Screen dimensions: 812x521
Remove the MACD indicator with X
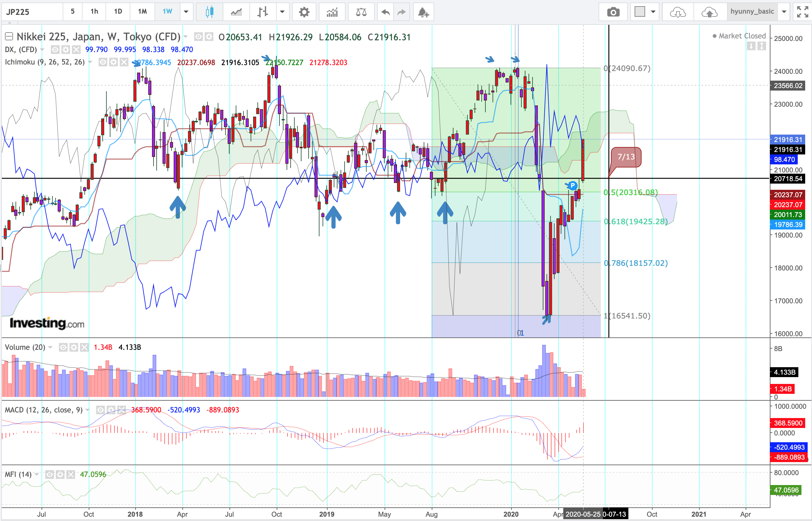point(122,410)
